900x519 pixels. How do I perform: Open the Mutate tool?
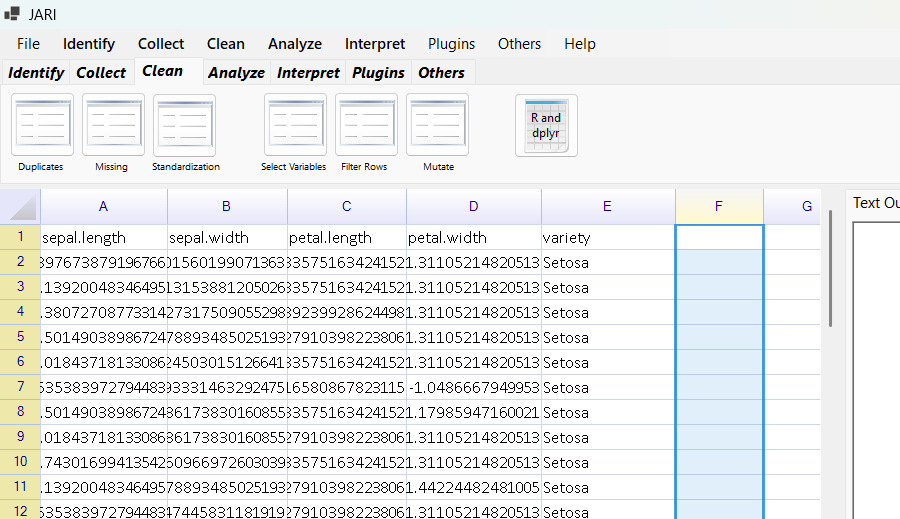[437, 125]
